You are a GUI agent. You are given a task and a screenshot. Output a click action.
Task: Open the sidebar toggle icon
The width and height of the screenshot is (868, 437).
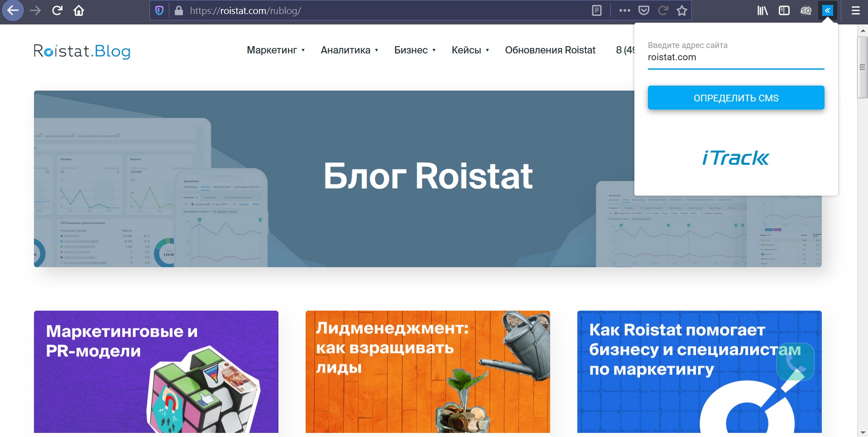point(783,10)
